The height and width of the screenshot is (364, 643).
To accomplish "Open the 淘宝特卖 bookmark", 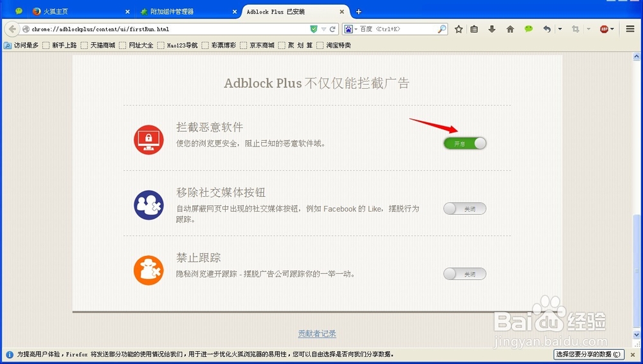I will click(334, 45).
